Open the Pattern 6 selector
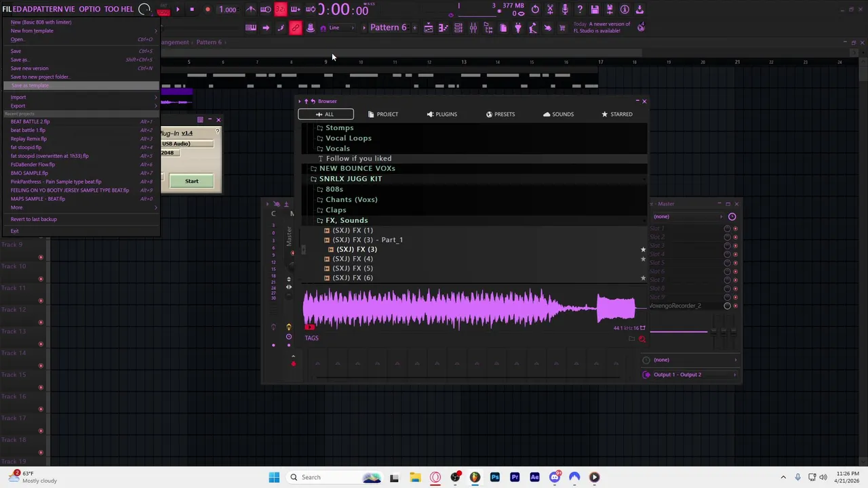This screenshot has width=868, height=488. [x=389, y=28]
